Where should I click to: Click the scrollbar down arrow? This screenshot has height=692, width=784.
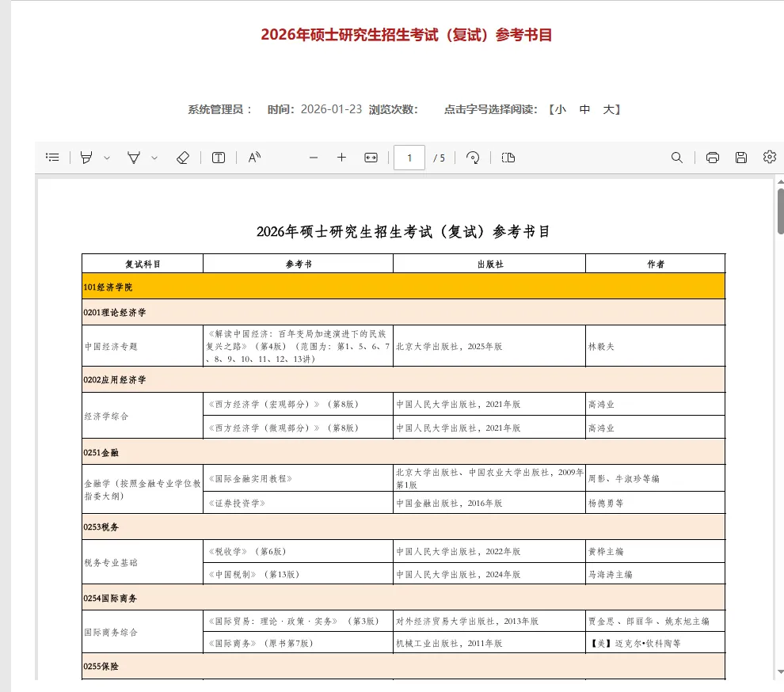click(x=781, y=671)
